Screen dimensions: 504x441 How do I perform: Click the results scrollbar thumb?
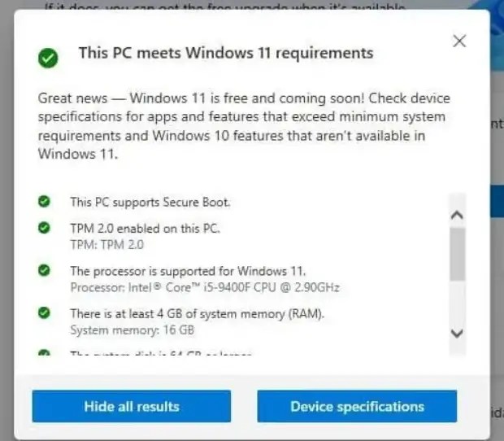(x=458, y=255)
